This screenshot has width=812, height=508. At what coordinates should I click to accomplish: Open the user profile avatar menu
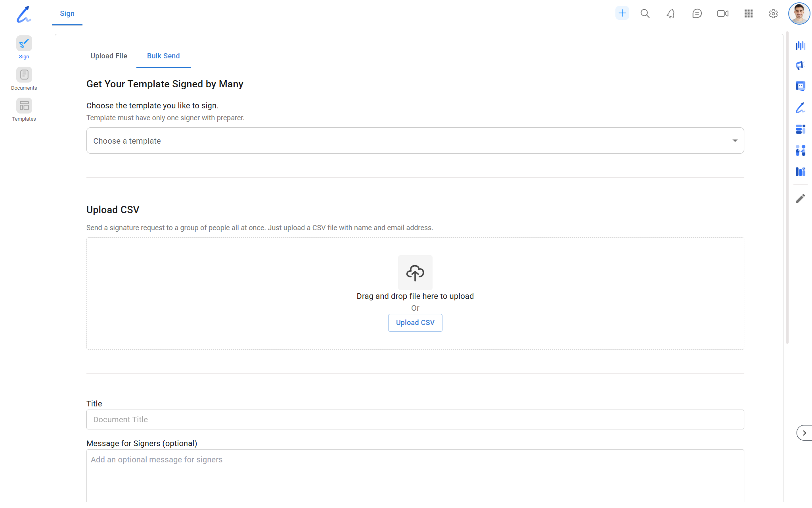click(799, 13)
